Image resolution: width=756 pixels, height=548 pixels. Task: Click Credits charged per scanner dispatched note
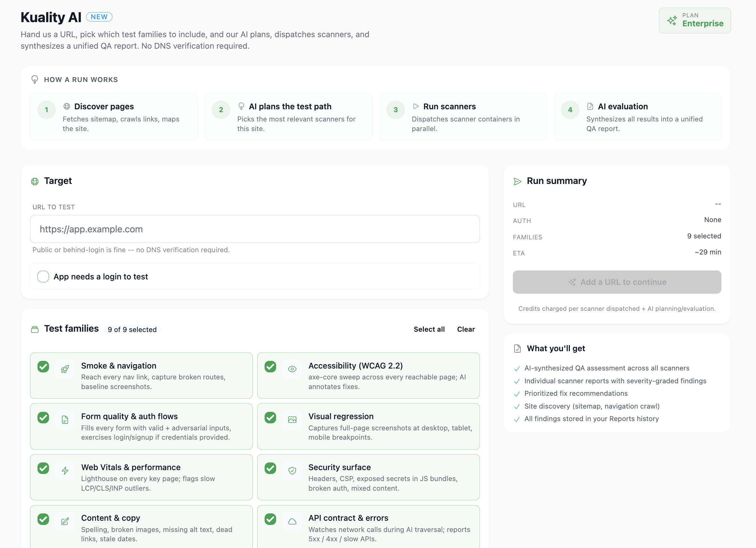point(617,309)
